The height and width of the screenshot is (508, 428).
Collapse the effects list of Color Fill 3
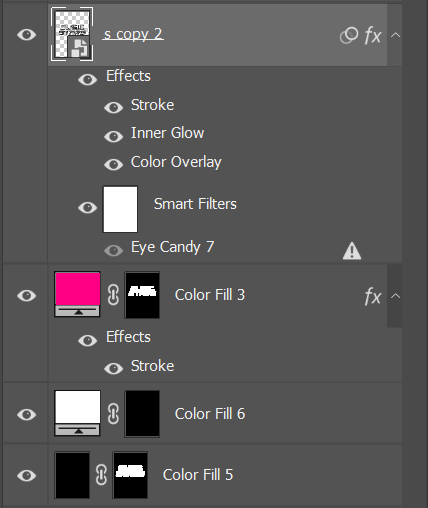point(395,296)
